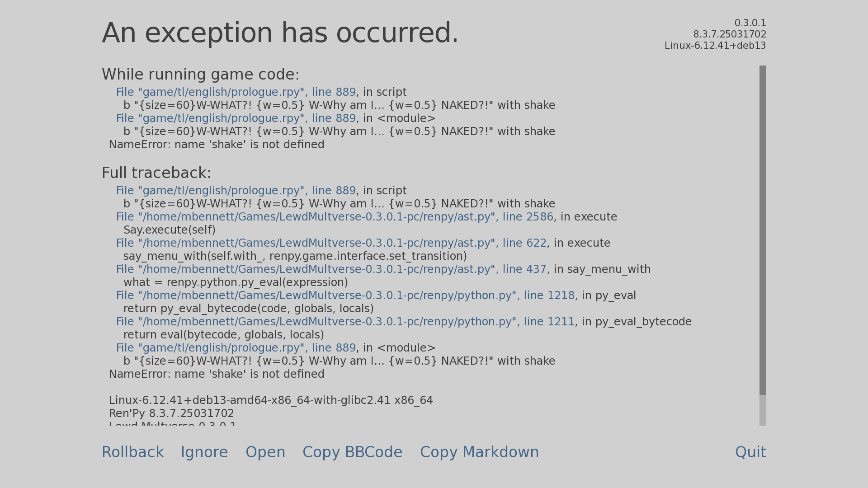Open the ast.py line 437 link
The width and height of the screenshot is (868, 488).
pos(331,269)
